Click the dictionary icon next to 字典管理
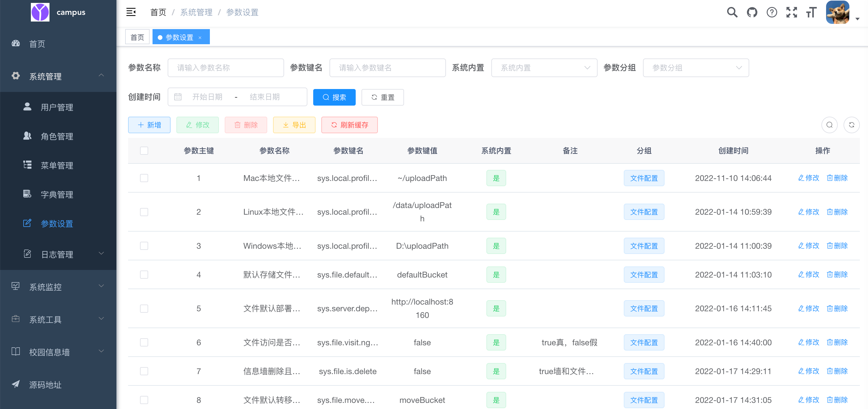Viewport: 868px width, 409px height. [x=27, y=194]
